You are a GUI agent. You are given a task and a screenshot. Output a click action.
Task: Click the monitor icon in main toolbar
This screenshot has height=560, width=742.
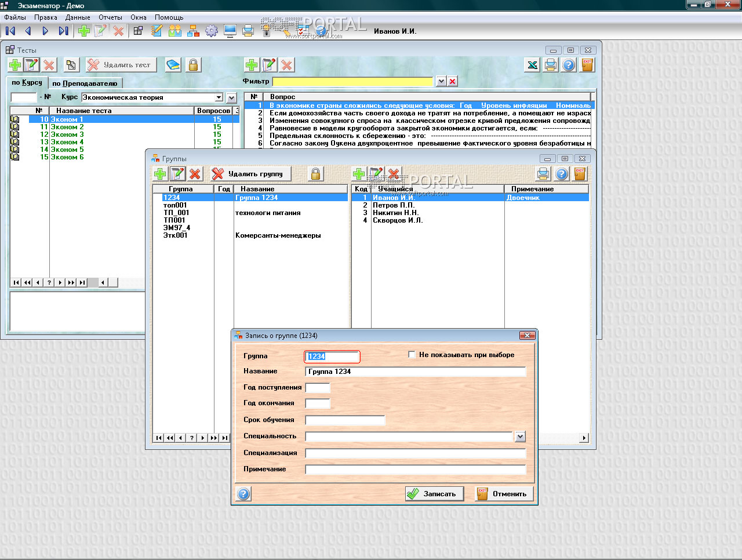230,31
